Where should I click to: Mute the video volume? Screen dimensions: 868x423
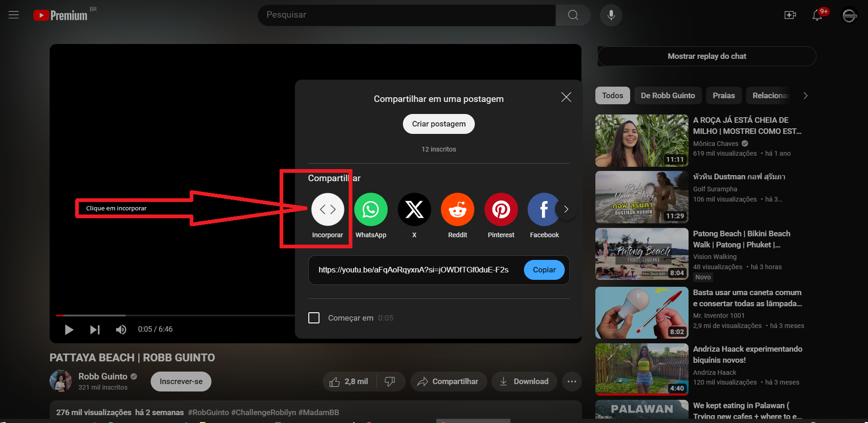(121, 329)
